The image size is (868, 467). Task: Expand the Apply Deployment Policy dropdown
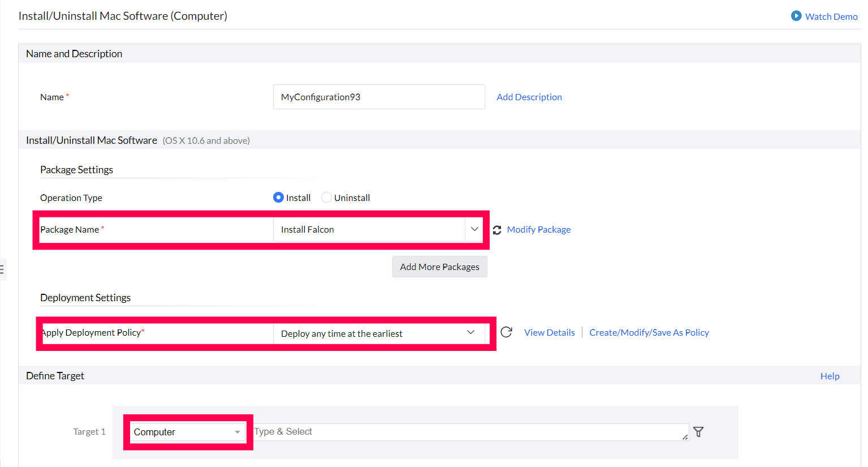point(470,333)
